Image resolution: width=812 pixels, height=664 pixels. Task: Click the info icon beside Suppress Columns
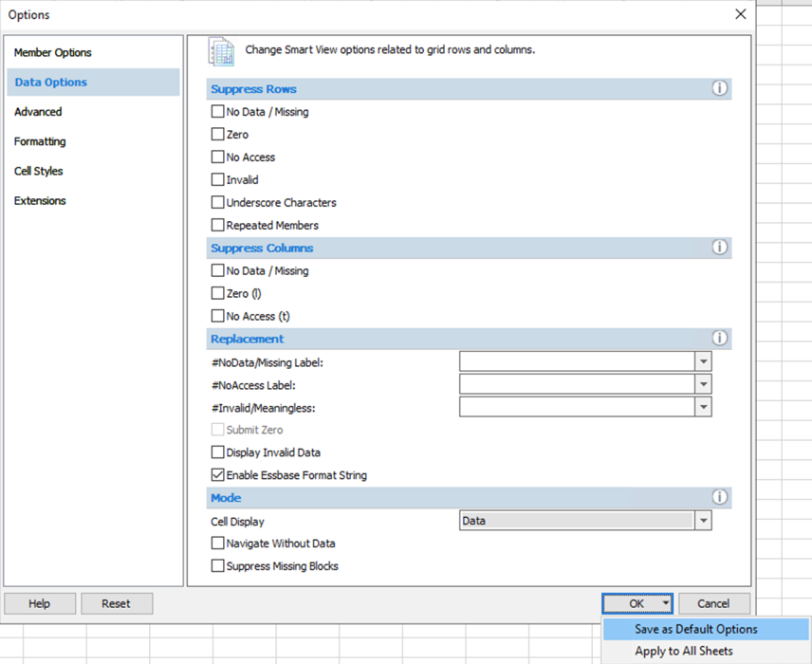pyautogui.click(x=719, y=248)
